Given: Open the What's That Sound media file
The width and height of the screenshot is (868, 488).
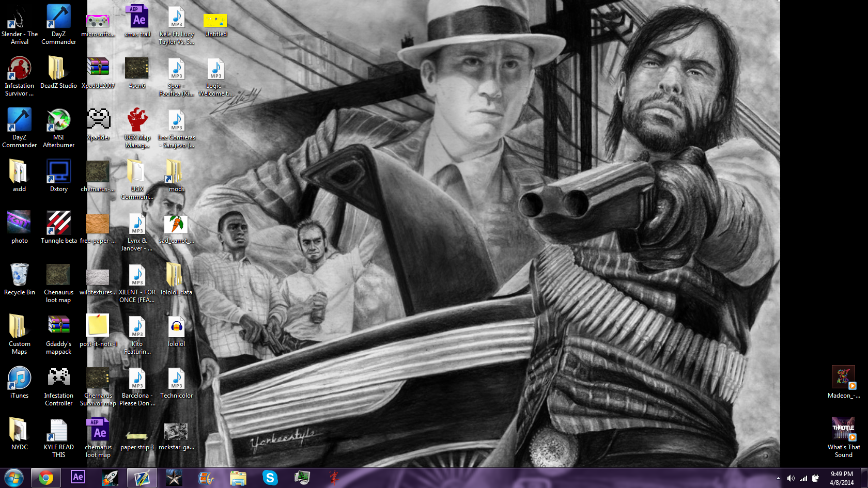Looking at the screenshot, I should (x=844, y=437).
